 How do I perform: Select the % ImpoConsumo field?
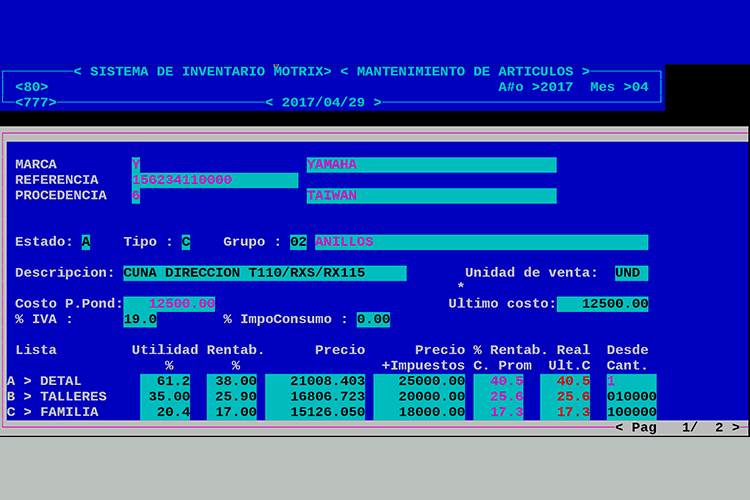pyautogui.click(x=373, y=320)
